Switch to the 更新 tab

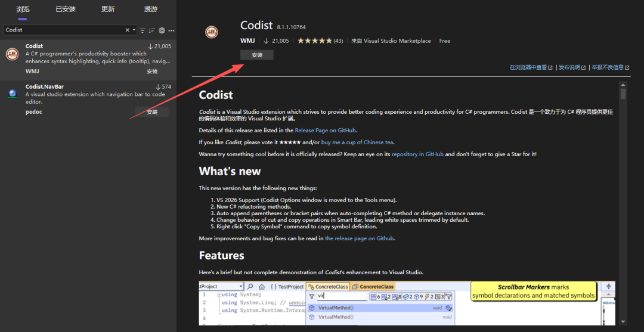(x=108, y=9)
